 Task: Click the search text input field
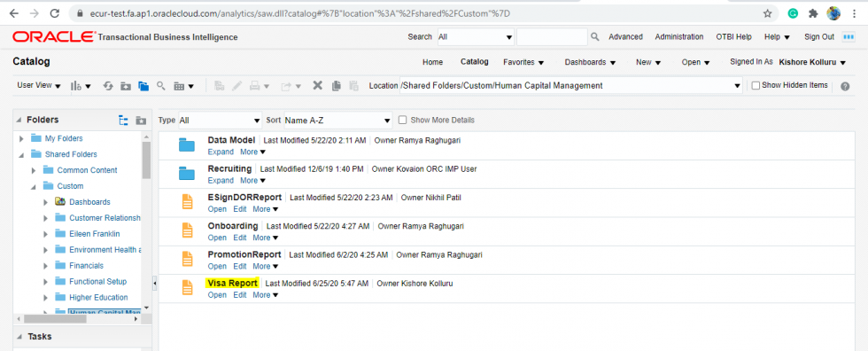pos(551,37)
